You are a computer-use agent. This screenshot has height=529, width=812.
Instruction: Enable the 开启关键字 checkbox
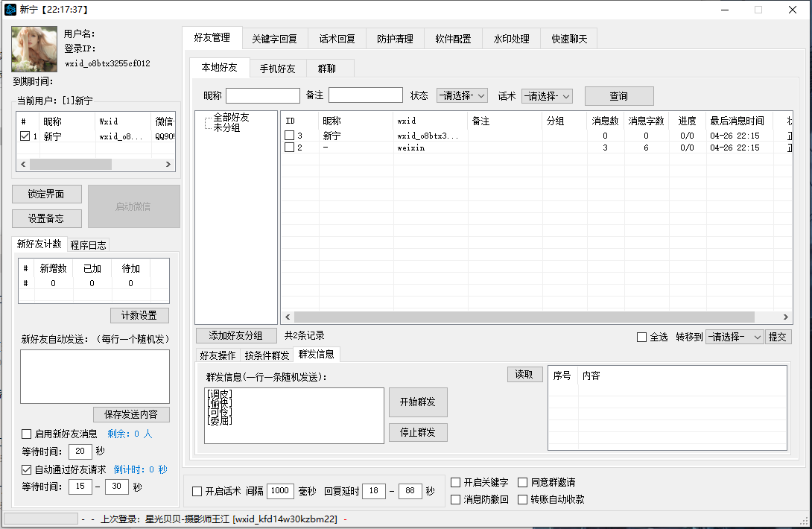click(x=456, y=482)
